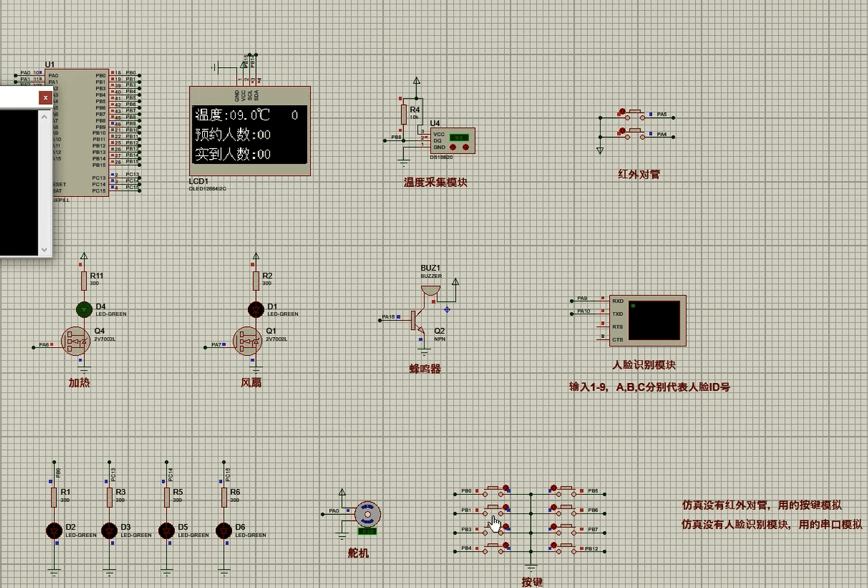868x588 pixels.
Task: Toggle the PA4 infrared switch latch
Action: (x=622, y=132)
